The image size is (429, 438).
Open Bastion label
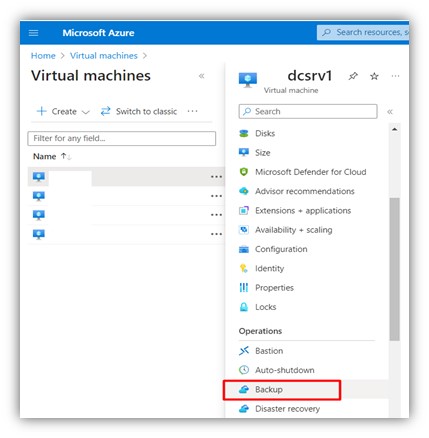click(x=269, y=351)
